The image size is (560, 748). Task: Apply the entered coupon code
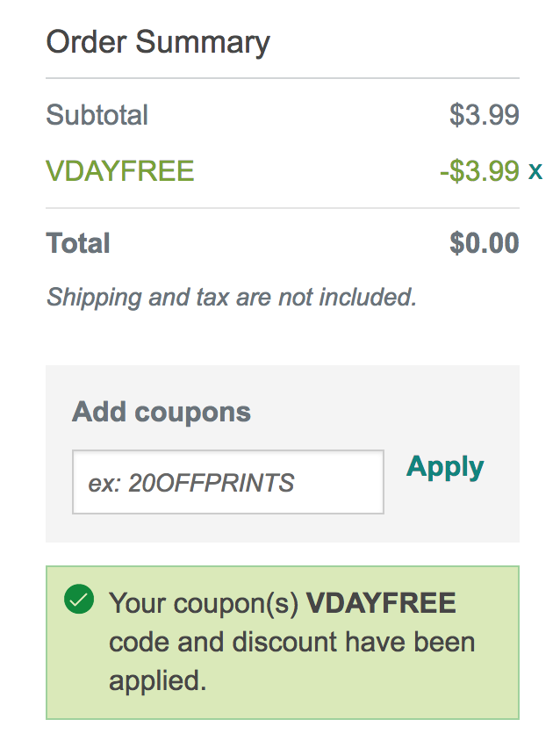click(445, 467)
